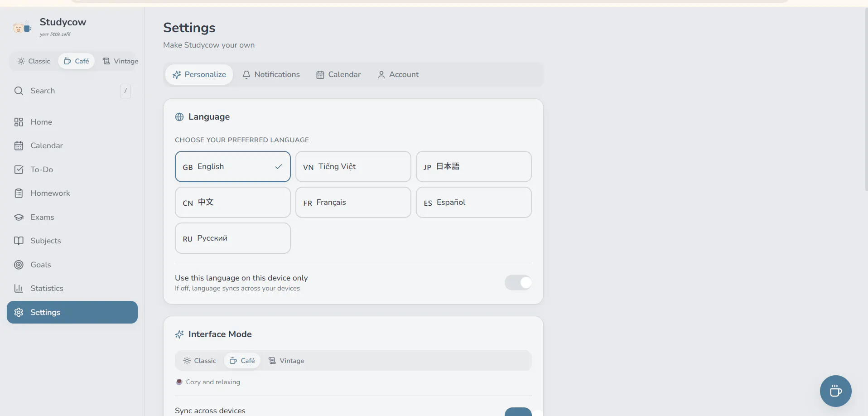Image resolution: width=868 pixels, height=416 pixels.
Task: Select Español language option
Action: [474, 202]
